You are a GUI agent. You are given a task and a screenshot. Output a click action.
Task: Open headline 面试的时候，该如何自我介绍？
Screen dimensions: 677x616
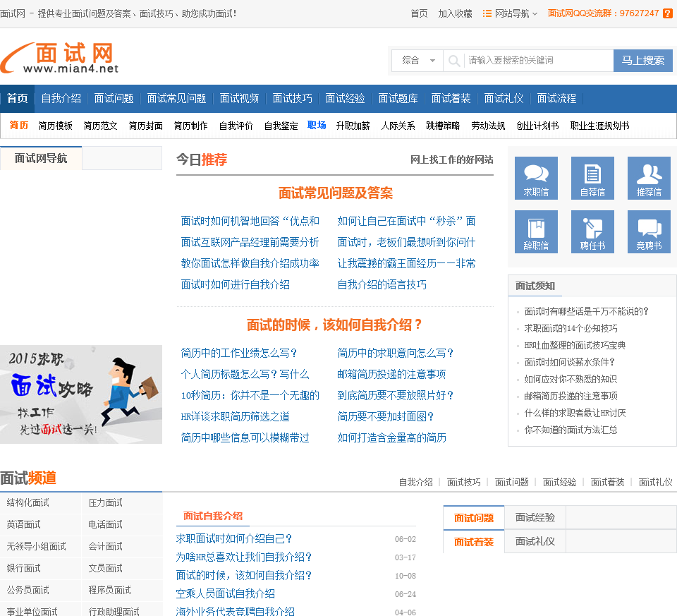click(334, 325)
